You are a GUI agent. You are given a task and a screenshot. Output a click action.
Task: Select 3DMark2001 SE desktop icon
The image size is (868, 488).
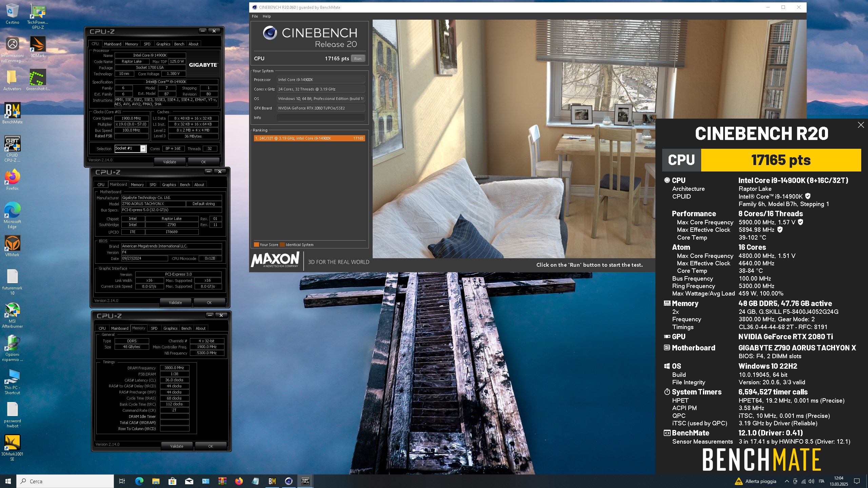tap(12, 448)
